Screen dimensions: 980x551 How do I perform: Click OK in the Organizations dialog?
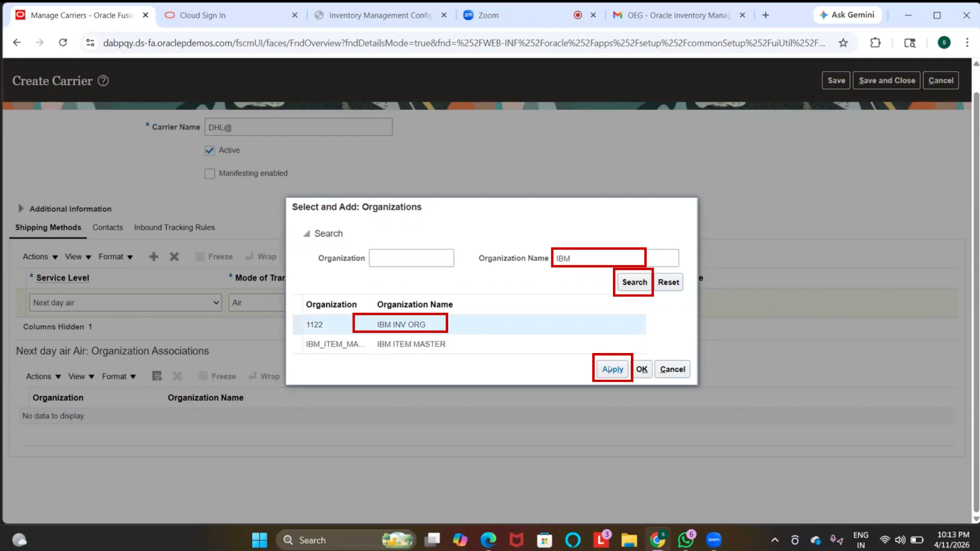642,369
